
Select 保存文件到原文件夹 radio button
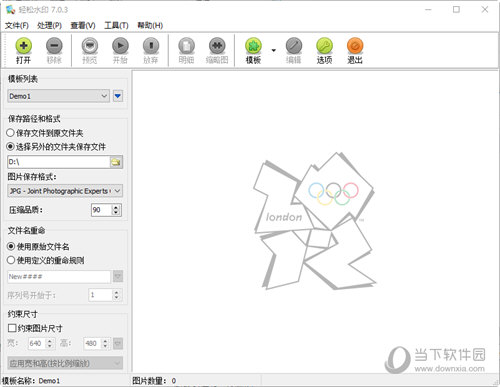10,133
